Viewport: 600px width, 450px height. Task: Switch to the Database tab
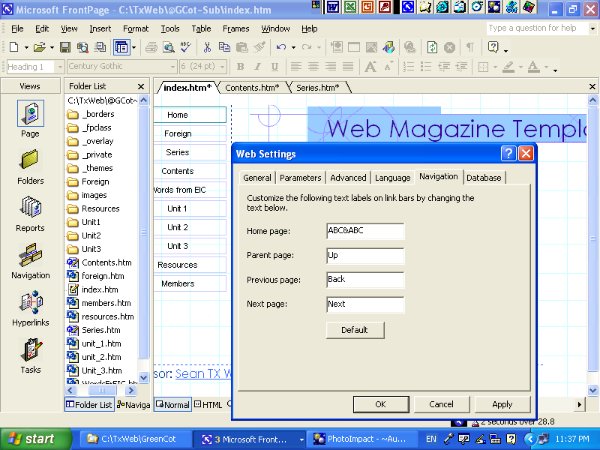click(484, 178)
